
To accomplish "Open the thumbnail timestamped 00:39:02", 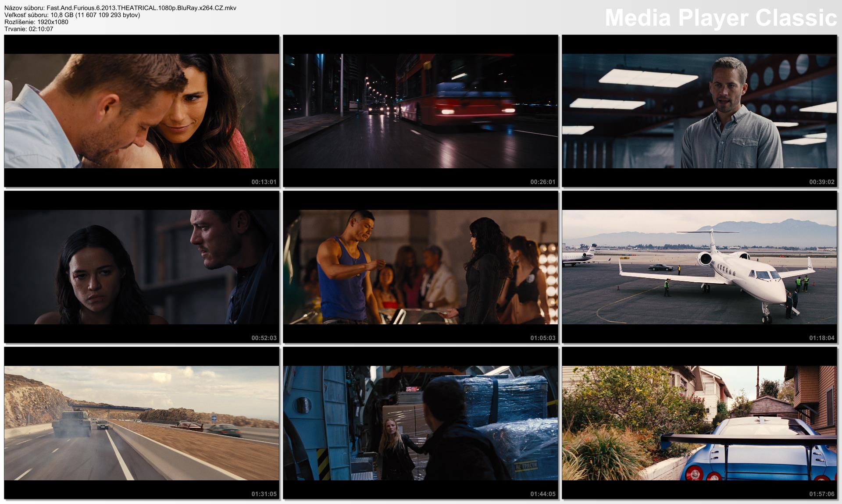I will [699, 111].
